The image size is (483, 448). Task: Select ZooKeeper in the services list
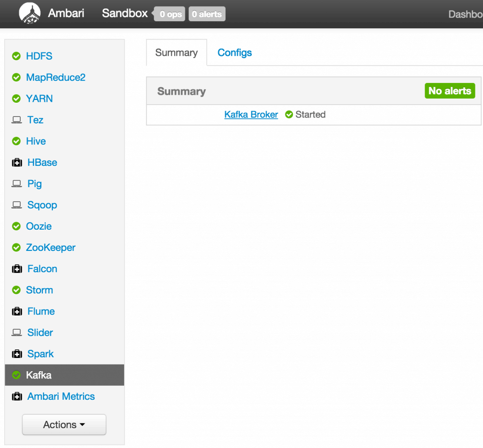[x=50, y=248]
